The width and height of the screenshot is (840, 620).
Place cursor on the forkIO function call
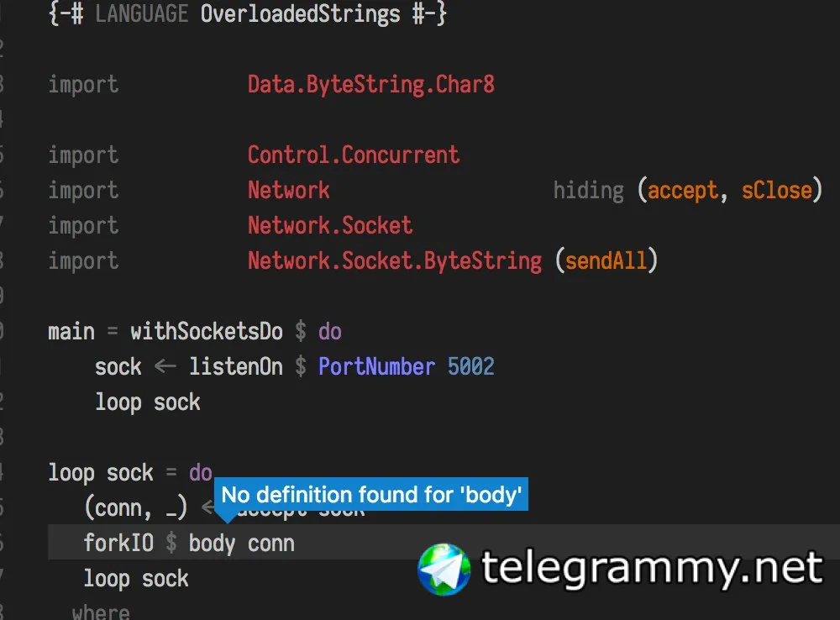(118, 544)
